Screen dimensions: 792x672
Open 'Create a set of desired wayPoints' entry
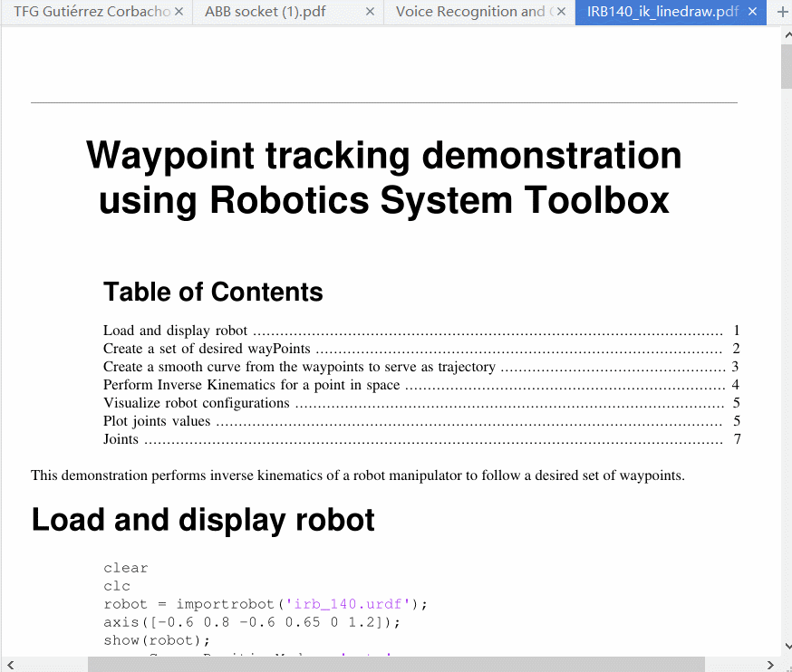421,349
